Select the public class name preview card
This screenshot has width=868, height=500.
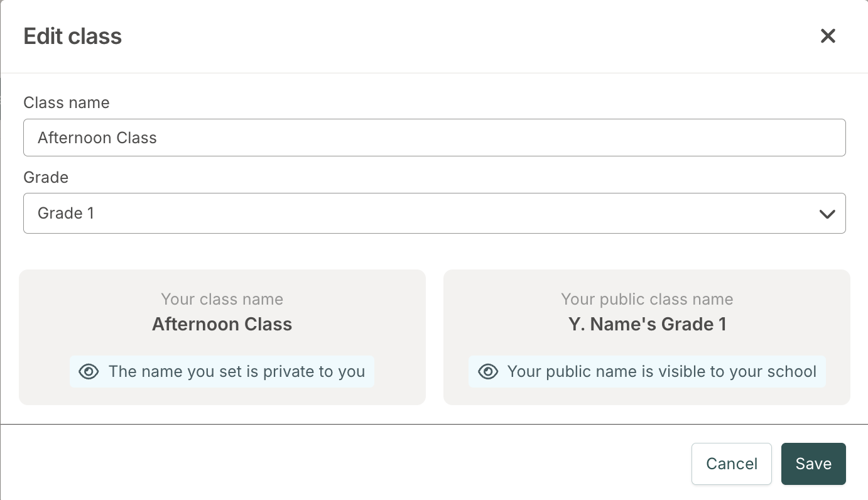[x=647, y=337]
